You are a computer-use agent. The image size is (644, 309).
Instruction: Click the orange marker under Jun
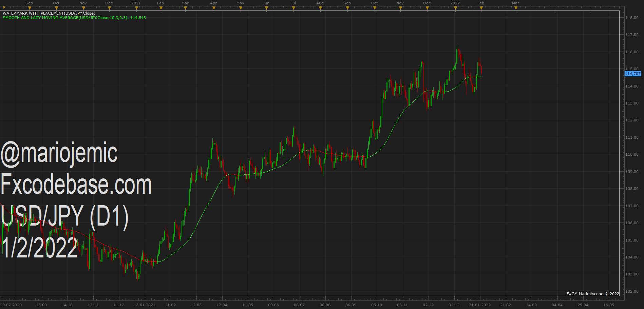pos(267,8)
